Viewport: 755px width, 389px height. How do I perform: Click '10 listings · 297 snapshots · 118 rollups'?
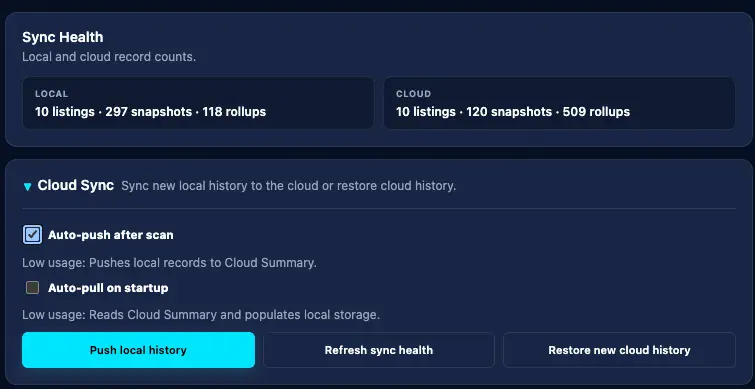[x=150, y=112]
